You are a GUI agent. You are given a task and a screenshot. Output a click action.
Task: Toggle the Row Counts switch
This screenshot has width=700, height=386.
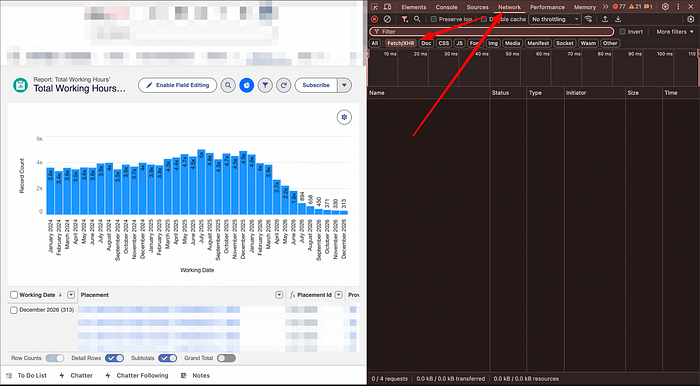55,358
